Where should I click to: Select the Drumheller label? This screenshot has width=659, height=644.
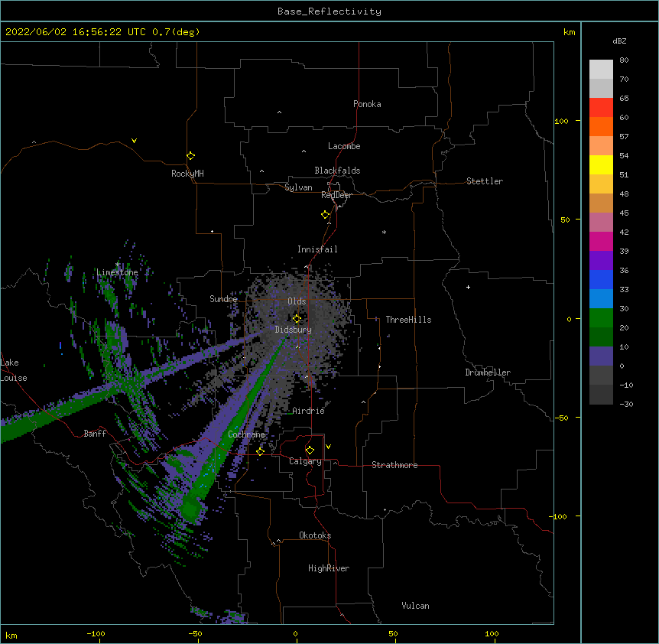488,372
